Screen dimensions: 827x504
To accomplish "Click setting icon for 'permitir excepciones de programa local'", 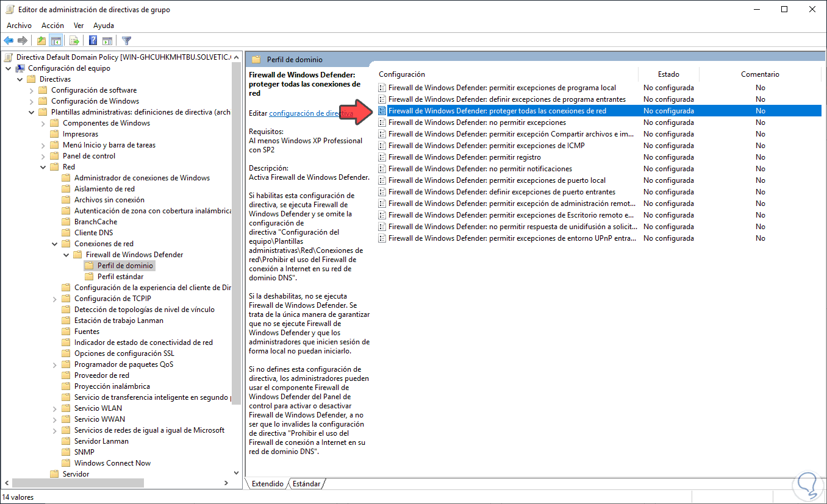I will pos(382,88).
